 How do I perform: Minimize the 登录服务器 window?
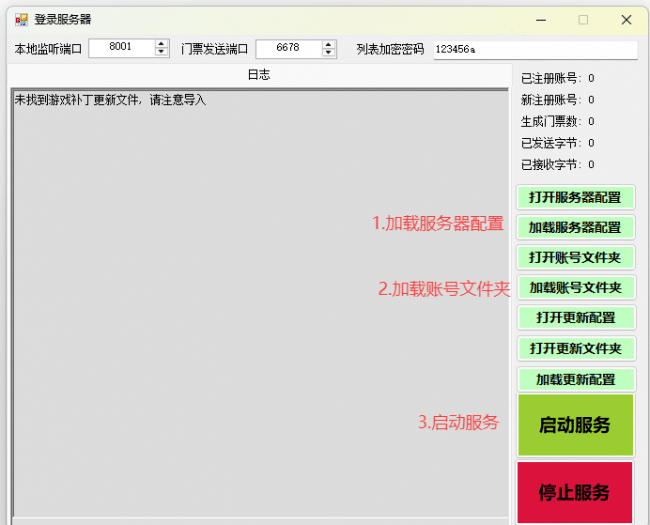click(539, 19)
